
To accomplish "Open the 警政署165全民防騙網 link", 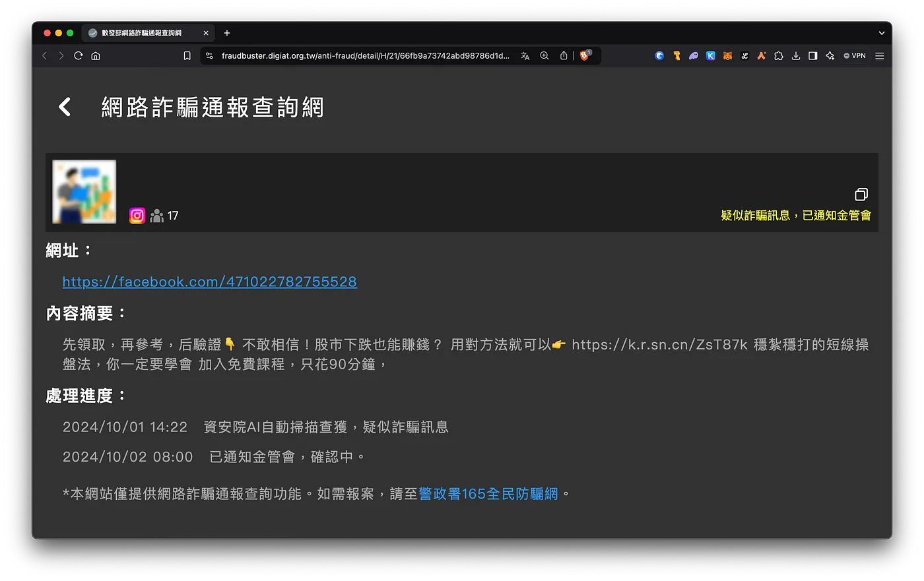I will pos(488,494).
